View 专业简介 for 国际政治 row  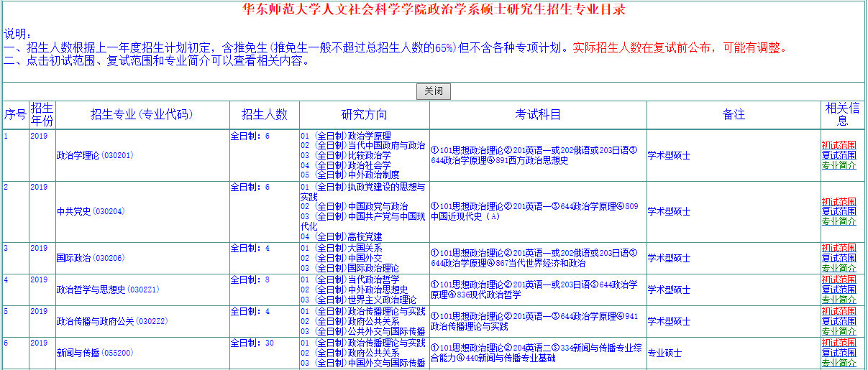tap(839, 268)
